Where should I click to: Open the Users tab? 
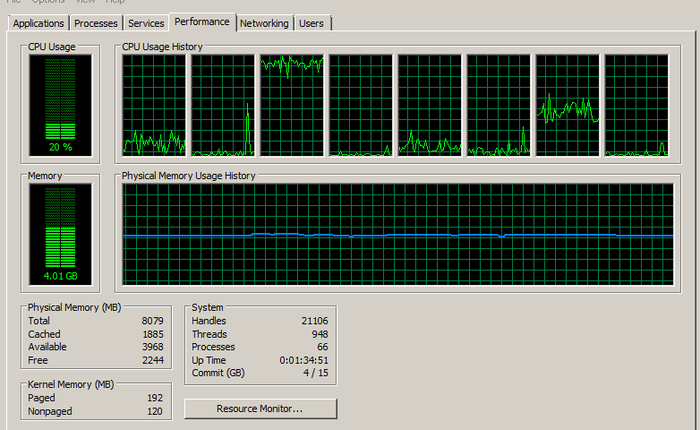tap(312, 23)
